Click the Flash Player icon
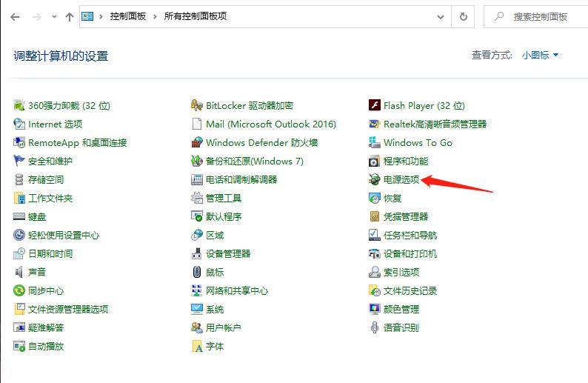This screenshot has width=588, height=383. [374, 105]
